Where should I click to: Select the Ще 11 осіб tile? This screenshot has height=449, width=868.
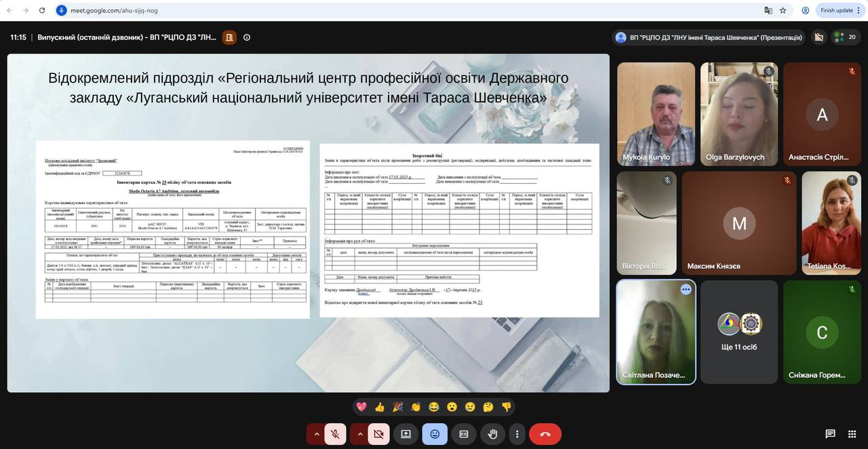[x=739, y=332]
